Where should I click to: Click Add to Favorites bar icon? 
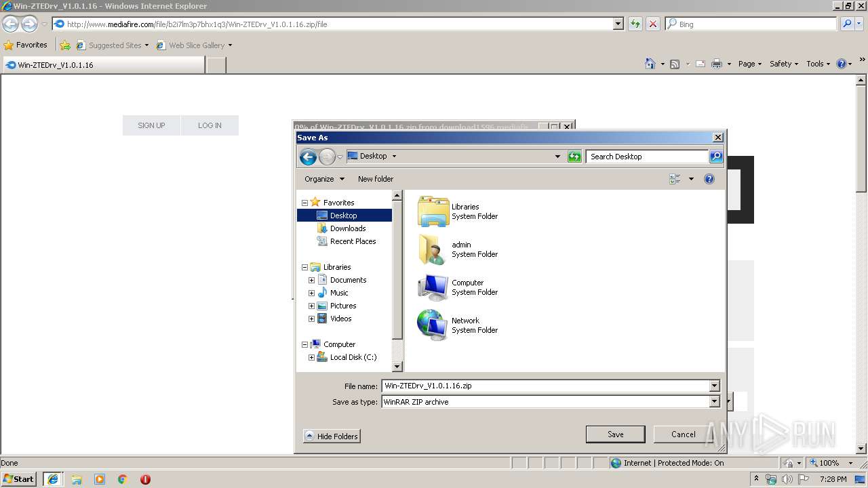click(65, 45)
